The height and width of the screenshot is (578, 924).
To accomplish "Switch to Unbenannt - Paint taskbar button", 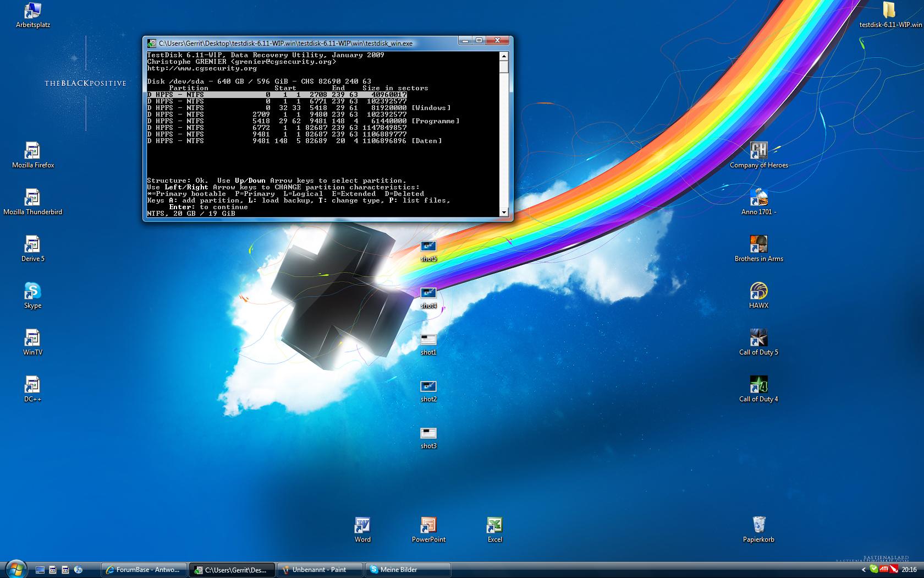I will [x=320, y=570].
